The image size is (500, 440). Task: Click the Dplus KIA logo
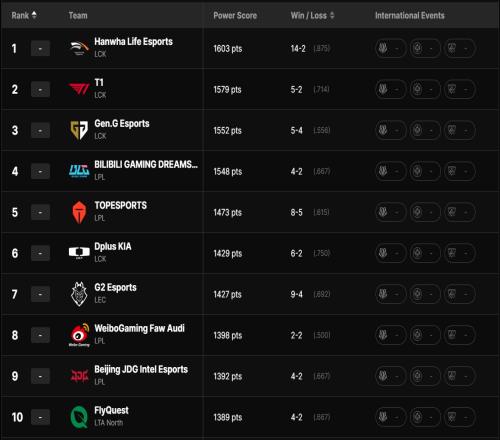click(x=79, y=253)
